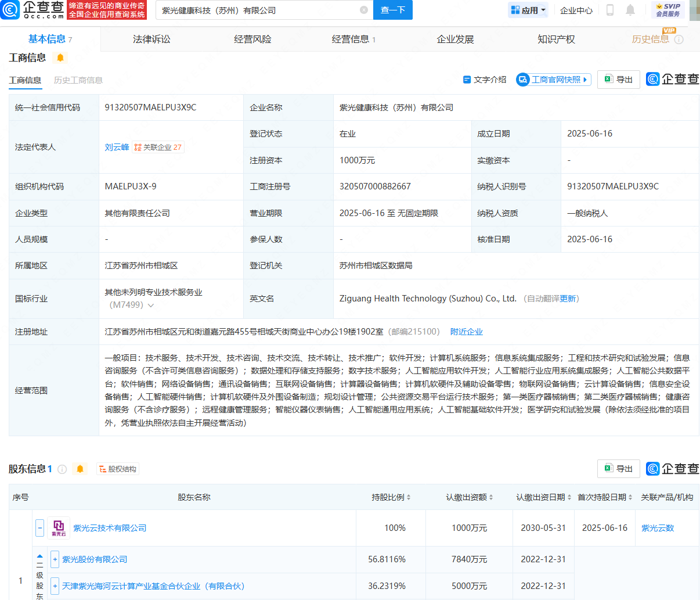Click the mobile phone icon in the header

(610, 10)
